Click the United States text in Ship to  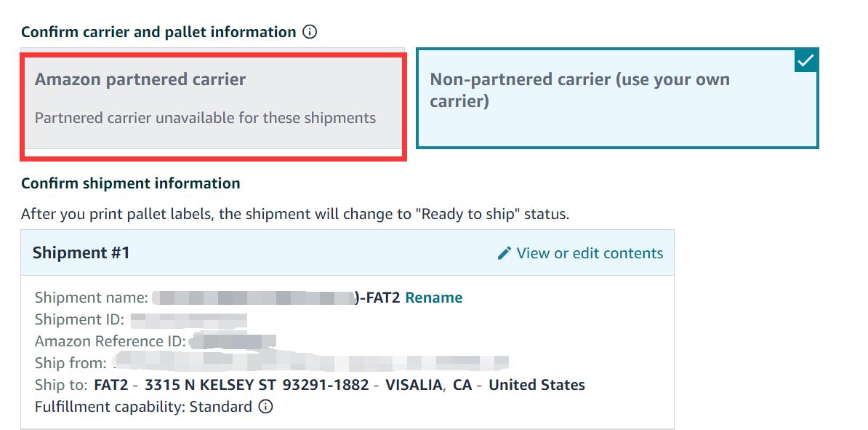tap(537, 385)
